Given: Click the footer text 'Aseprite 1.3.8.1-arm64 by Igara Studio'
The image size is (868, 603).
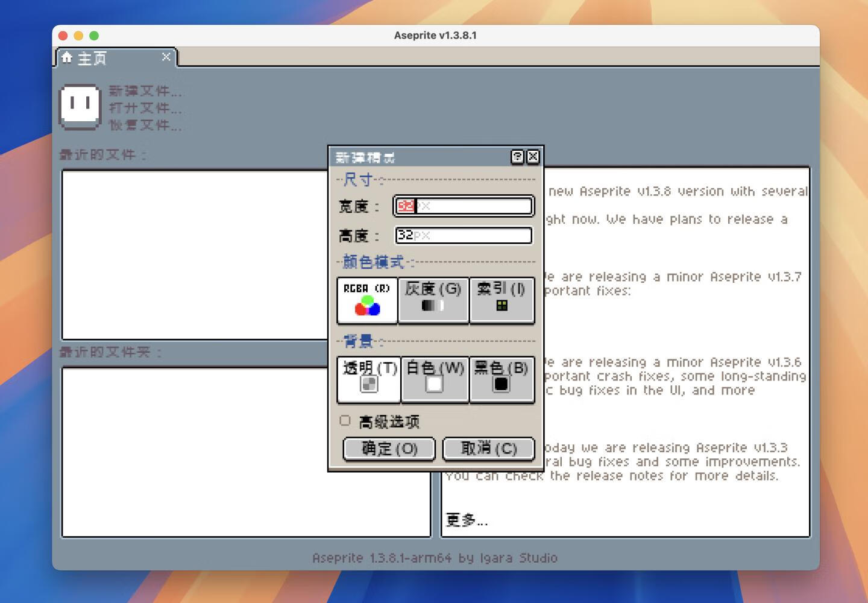Looking at the screenshot, I should point(435,558).
